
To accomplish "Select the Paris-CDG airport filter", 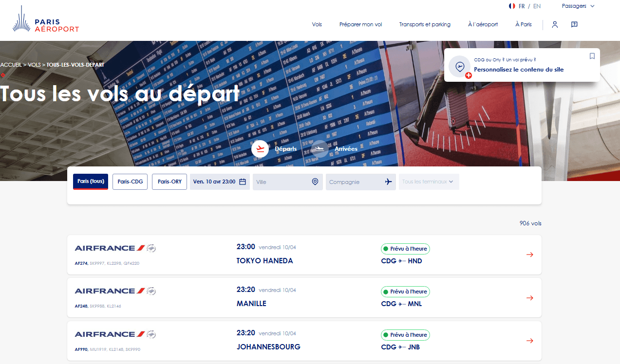I will point(130,182).
